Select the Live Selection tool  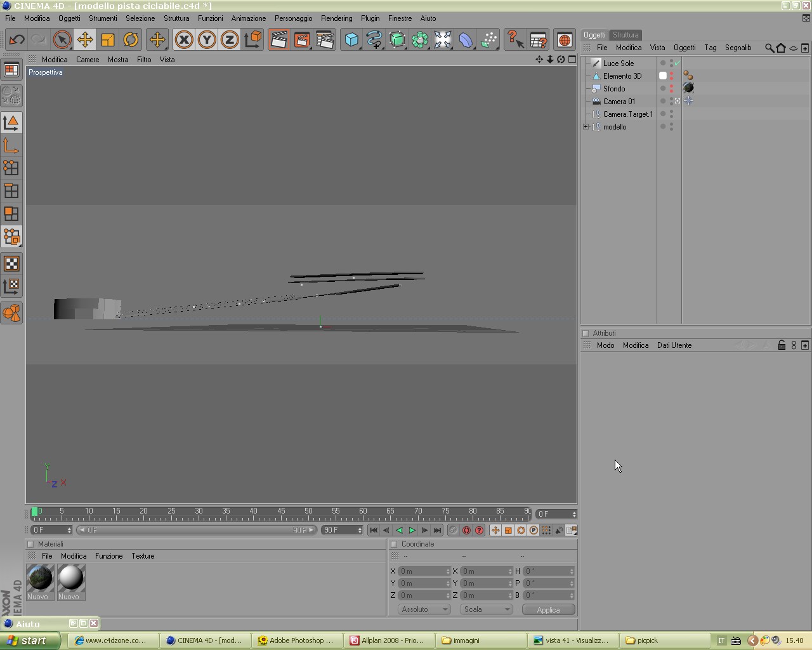point(62,40)
